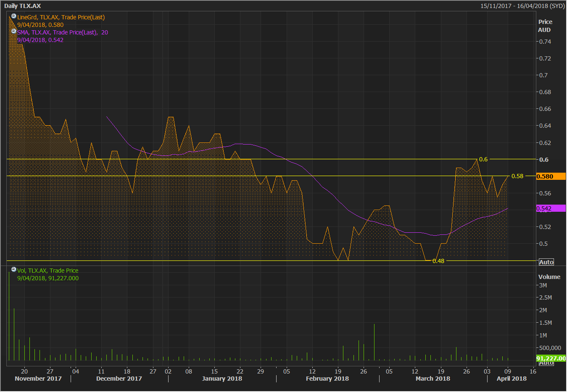The image size is (567, 392).
Task: Select the SMA, TLX.AX, Trade Price(Last), 20 legend
Action: coord(63,32)
